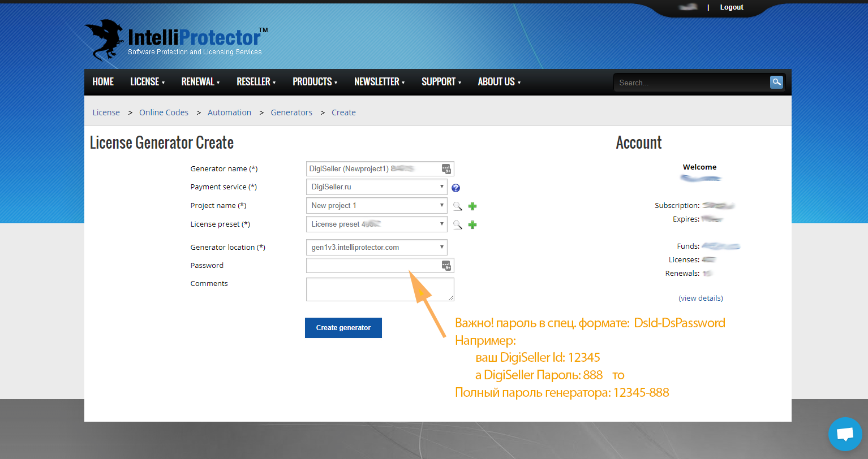The width and height of the screenshot is (868, 459).
Task: Open Project name dropdown New project 1
Action: pyautogui.click(x=376, y=205)
